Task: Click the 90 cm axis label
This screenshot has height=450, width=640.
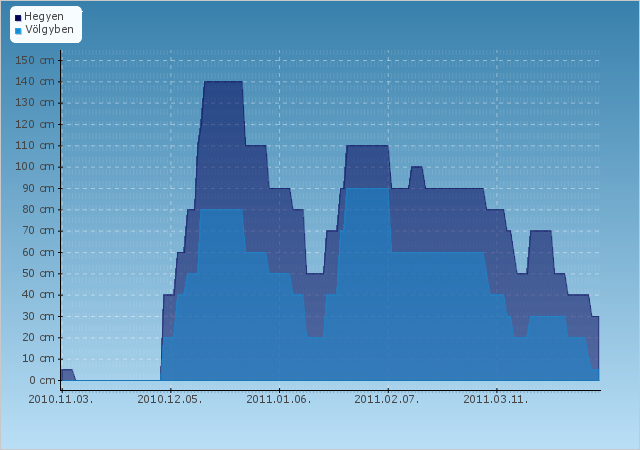Action: click(38, 188)
